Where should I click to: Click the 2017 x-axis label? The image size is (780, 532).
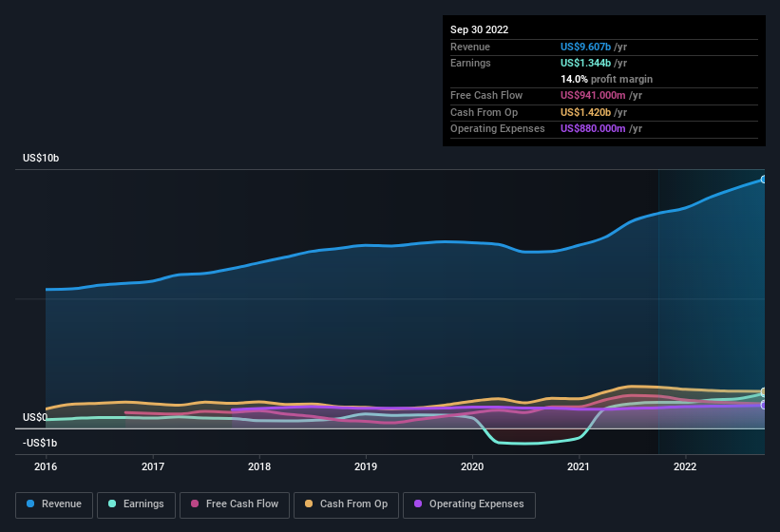coord(153,466)
